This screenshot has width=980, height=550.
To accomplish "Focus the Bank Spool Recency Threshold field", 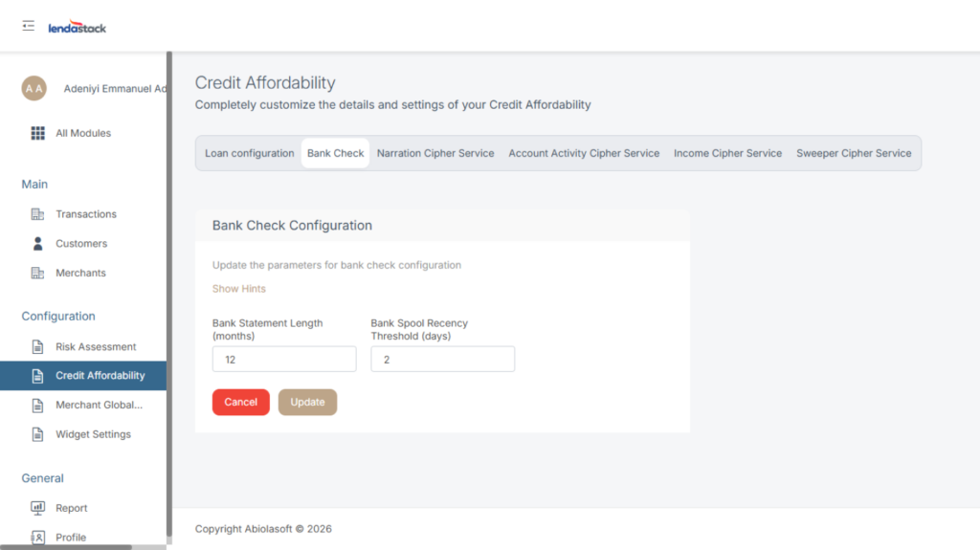I will pyautogui.click(x=442, y=360).
